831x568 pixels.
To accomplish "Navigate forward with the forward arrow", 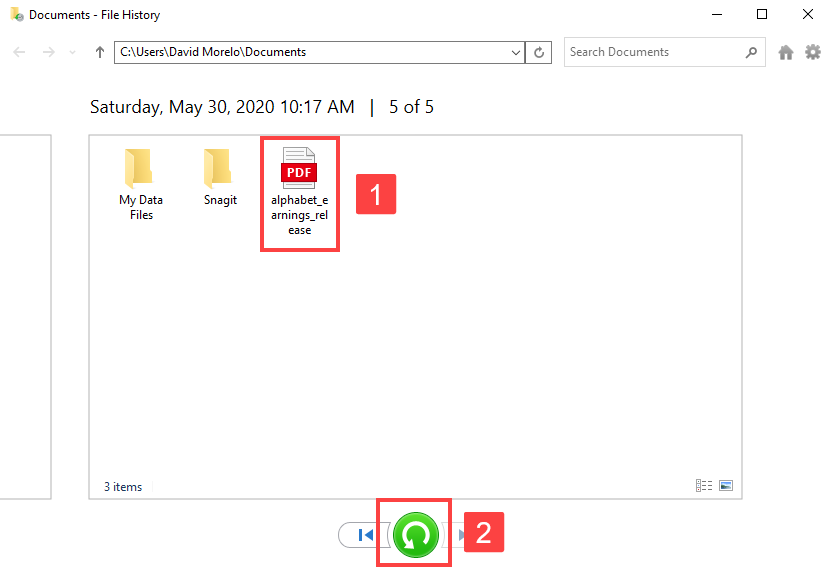I will tap(49, 52).
